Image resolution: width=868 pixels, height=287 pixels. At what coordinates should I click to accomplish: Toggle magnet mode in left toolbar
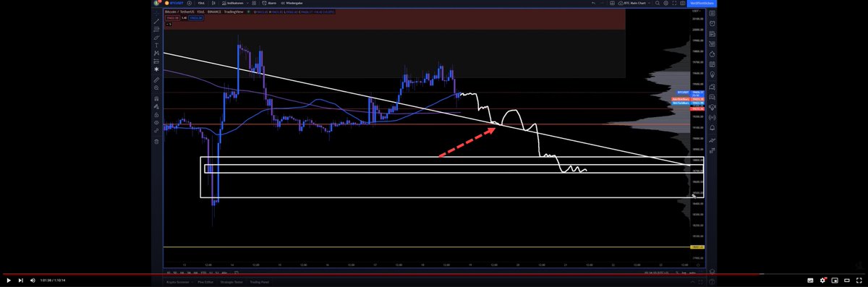tap(156, 98)
